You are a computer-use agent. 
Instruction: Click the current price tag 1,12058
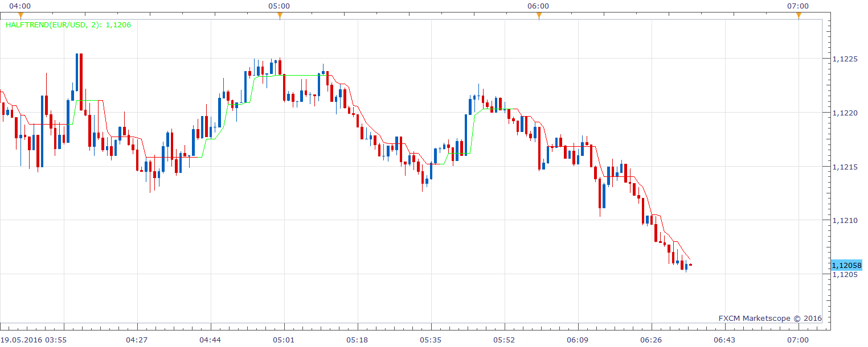click(846, 265)
